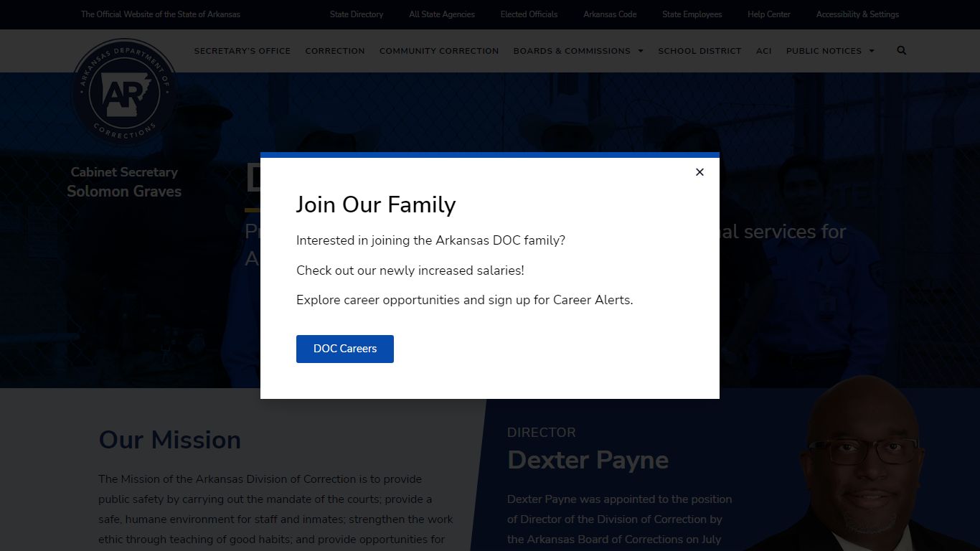Screen dimensions: 980x551
Task: Click the Cabinet Secretary Solomon Graves text
Action: [124, 182]
